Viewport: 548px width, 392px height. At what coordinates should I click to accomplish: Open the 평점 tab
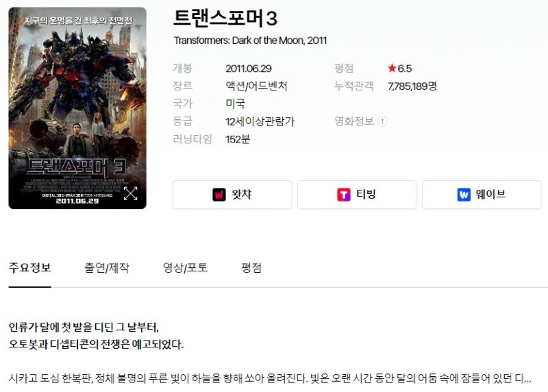coord(251,268)
